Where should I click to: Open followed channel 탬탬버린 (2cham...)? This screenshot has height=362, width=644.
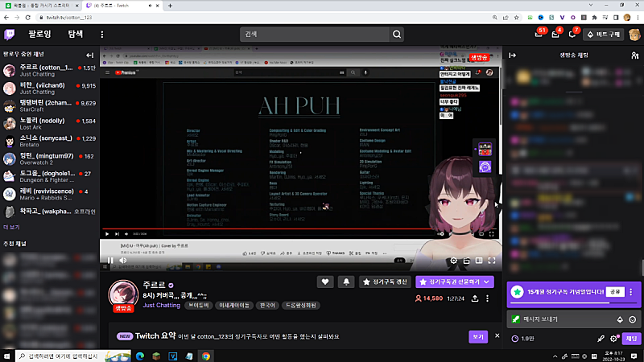(49, 106)
